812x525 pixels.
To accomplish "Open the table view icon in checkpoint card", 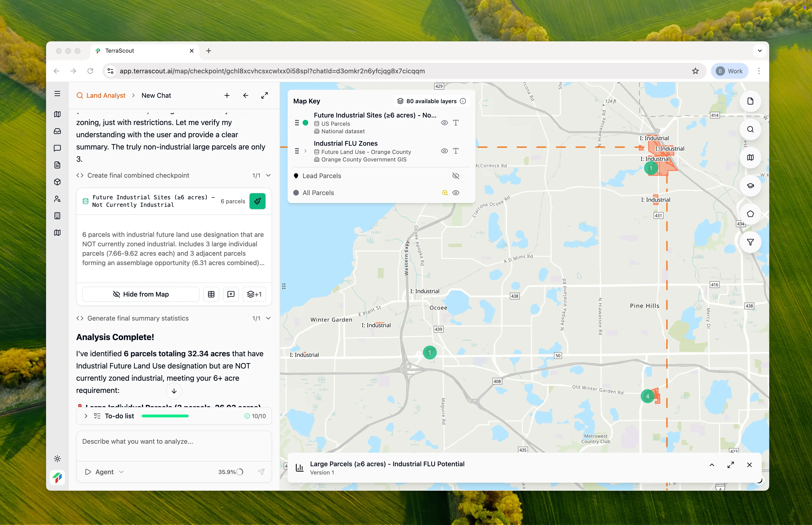I will tap(211, 294).
